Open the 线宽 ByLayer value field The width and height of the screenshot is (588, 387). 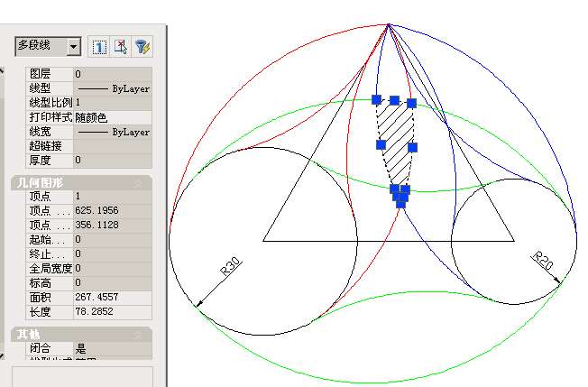(113, 132)
